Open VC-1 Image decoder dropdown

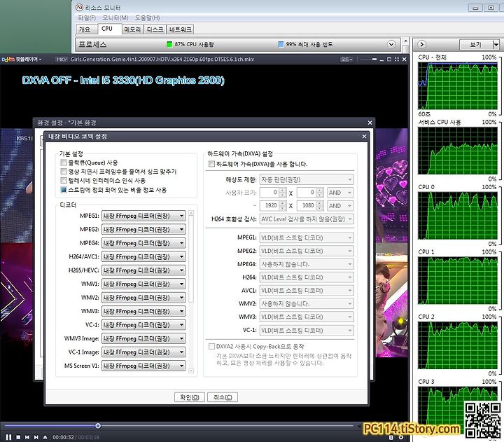[x=143, y=352]
